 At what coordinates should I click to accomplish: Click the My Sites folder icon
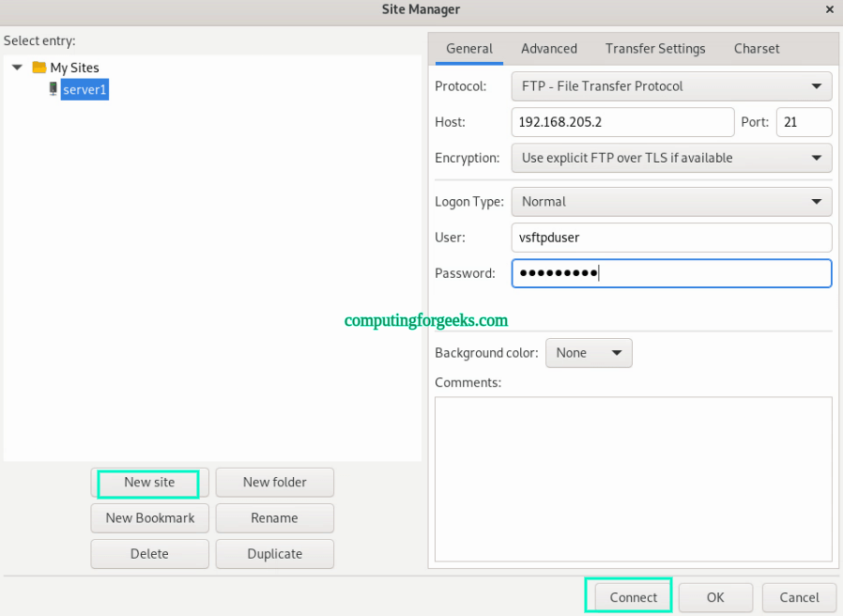click(38, 67)
